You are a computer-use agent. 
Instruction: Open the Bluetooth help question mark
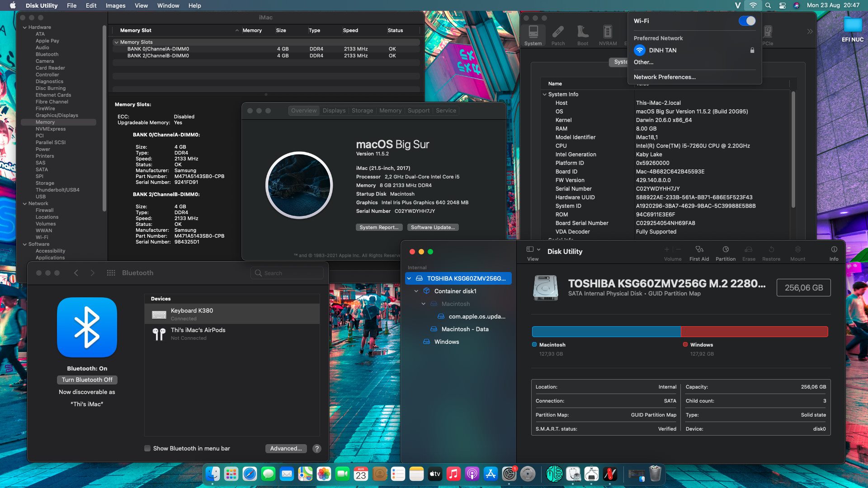[317, 449]
